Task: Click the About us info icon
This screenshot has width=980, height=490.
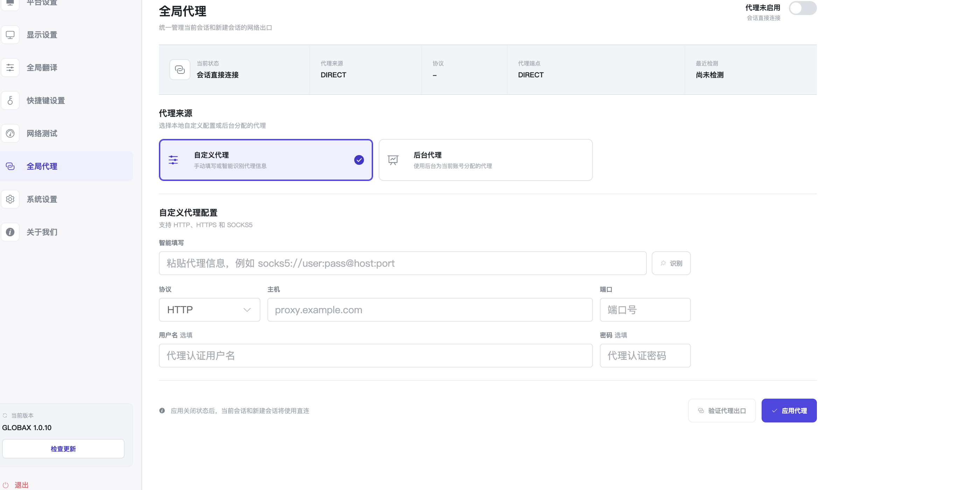Action: coord(10,232)
